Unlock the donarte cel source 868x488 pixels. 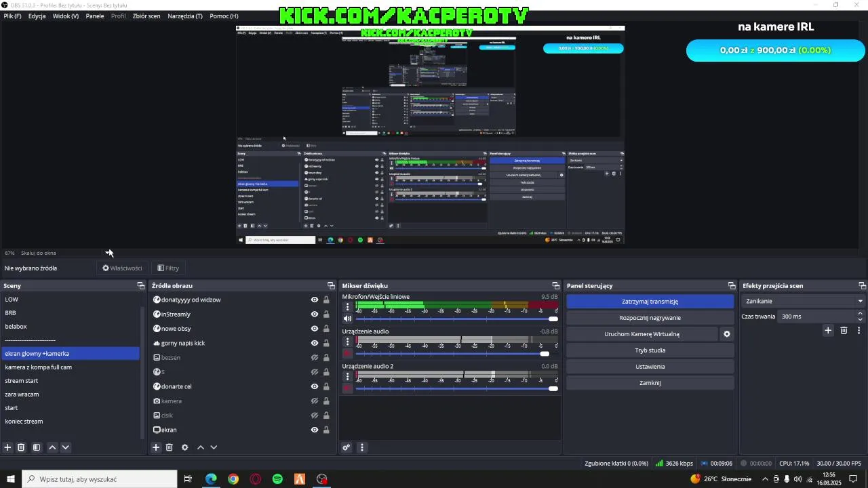point(326,386)
